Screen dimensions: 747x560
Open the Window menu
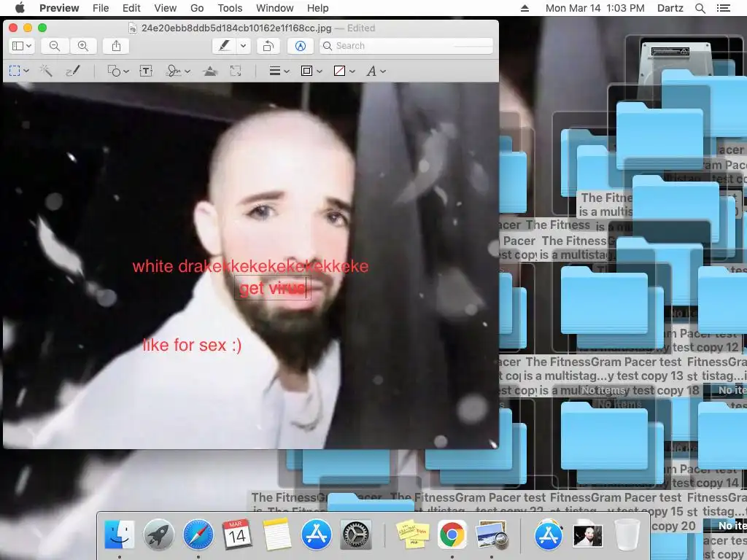click(x=275, y=8)
